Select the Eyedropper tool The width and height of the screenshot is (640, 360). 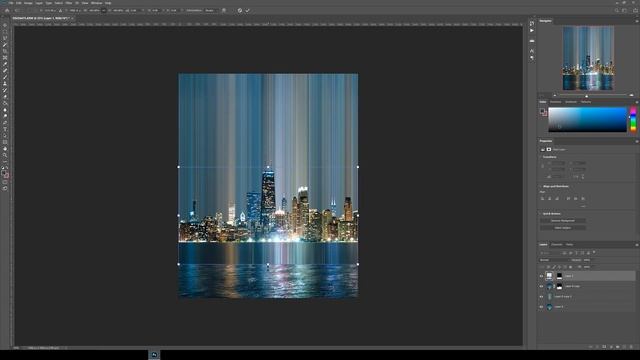tap(5, 64)
